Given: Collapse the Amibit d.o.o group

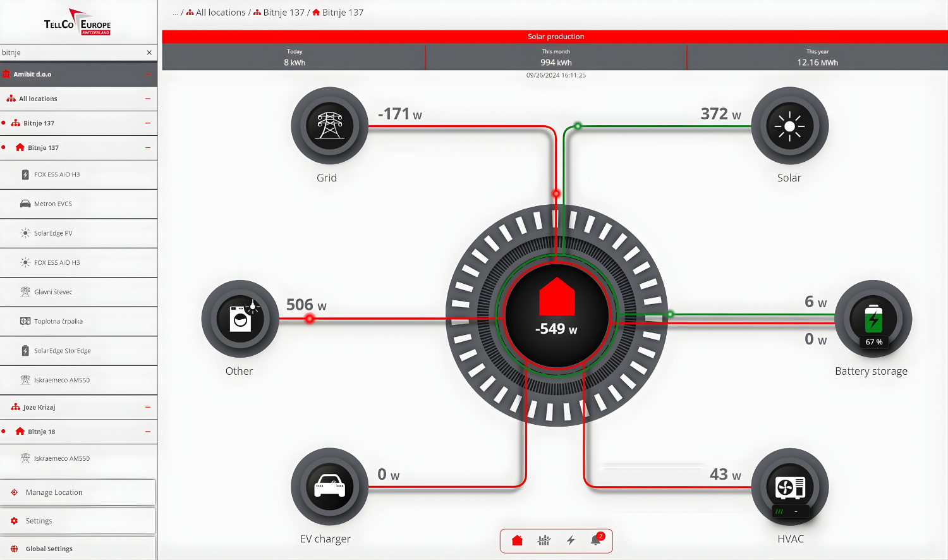Looking at the screenshot, I should [x=147, y=74].
